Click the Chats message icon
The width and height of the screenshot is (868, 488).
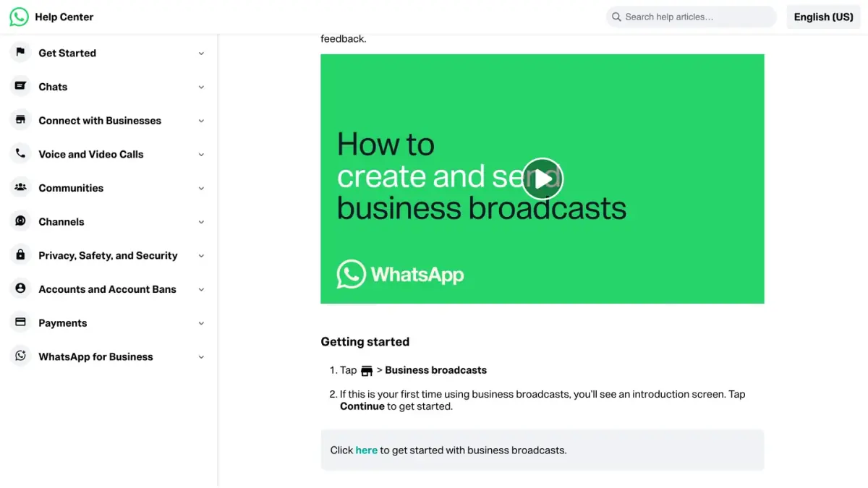click(x=20, y=86)
